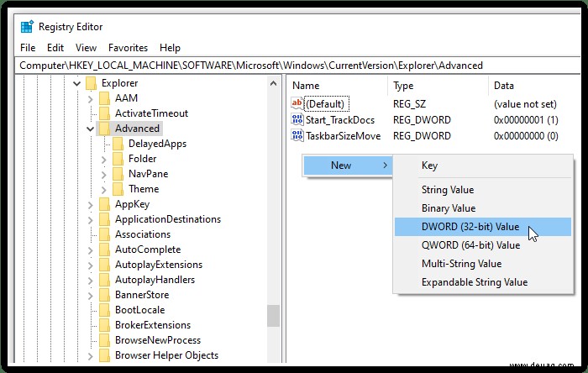Select the AutoplayExtensions key
The image size is (588, 373).
point(159,265)
